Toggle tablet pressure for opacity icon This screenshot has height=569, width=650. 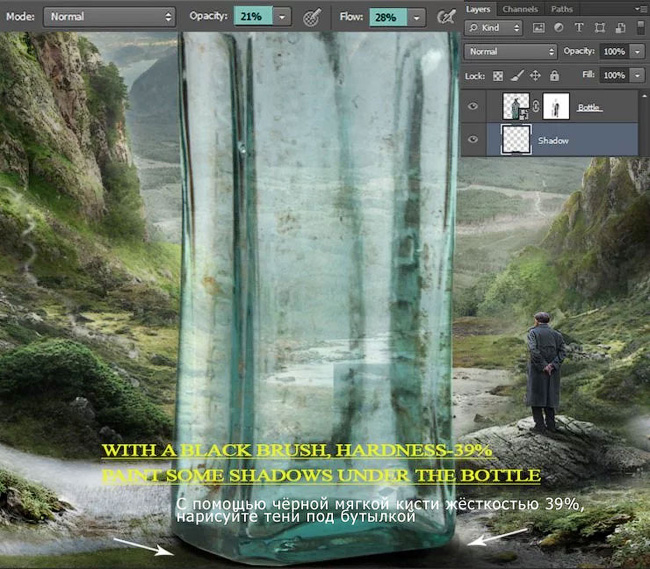coord(312,17)
